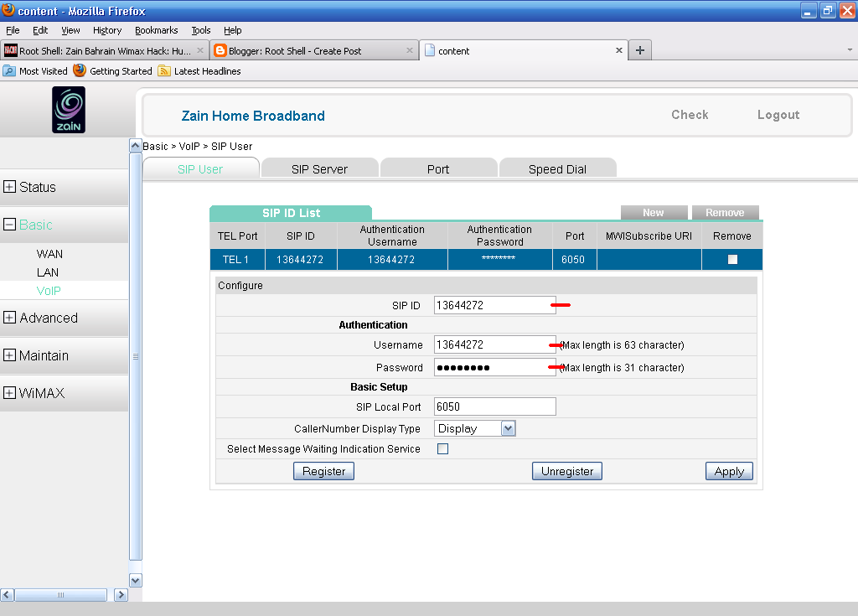Focus the Authentication Username field
The height and width of the screenshot is (616, 858).
click(x=494, y=344)
